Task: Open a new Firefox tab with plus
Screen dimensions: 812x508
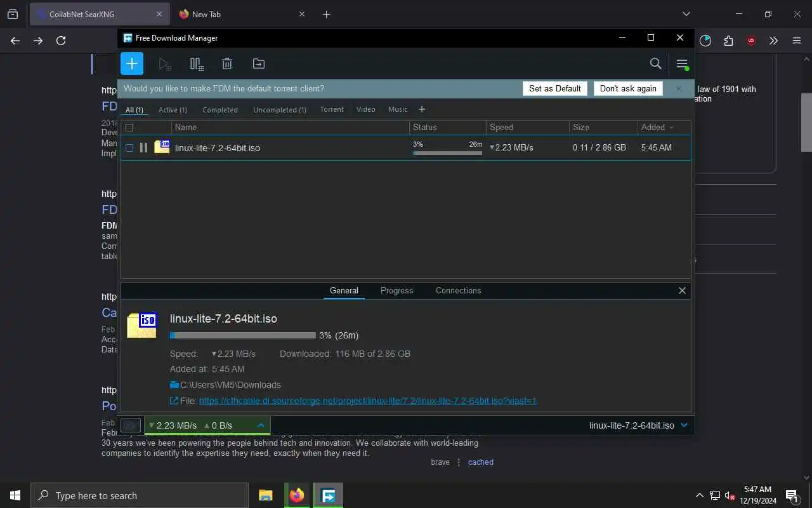Action: click(326, 14)
